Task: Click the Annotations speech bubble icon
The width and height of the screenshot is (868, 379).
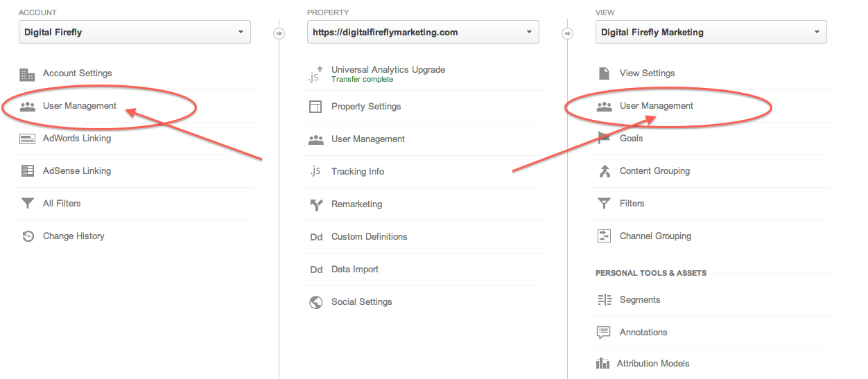Action: (604, 333)
